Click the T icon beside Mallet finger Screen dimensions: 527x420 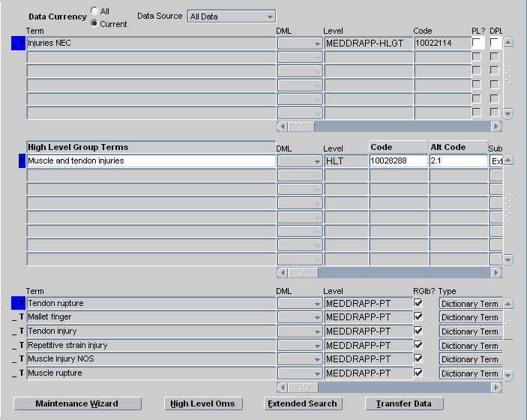[22, 316]
